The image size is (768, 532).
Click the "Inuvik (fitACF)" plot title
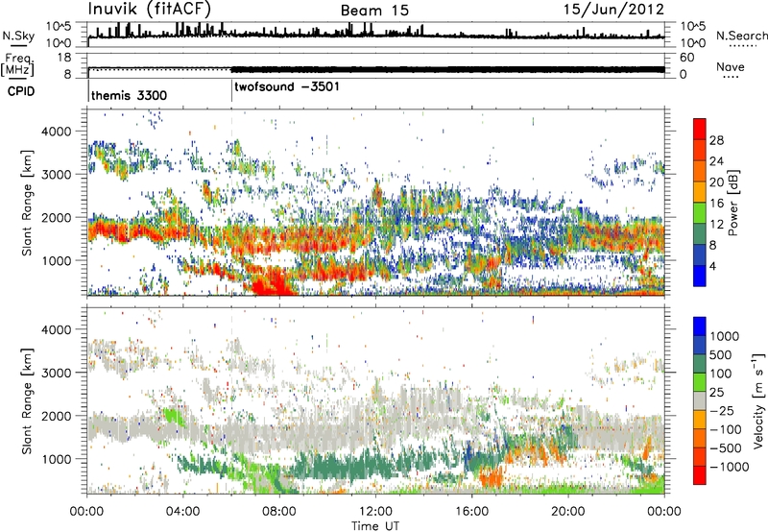150,10
